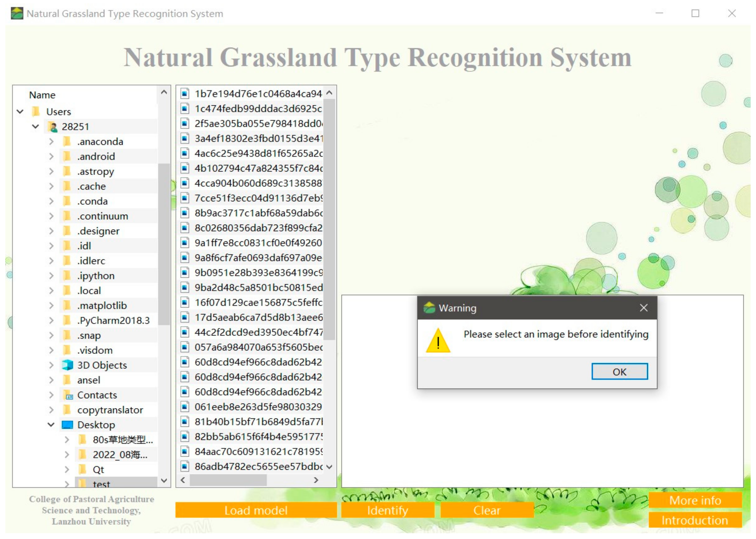Viewport: 756px width, 539px height.
Task: Click folder tree scroll-down arrow
Action: pyautogui.click(x=164, y=480)
